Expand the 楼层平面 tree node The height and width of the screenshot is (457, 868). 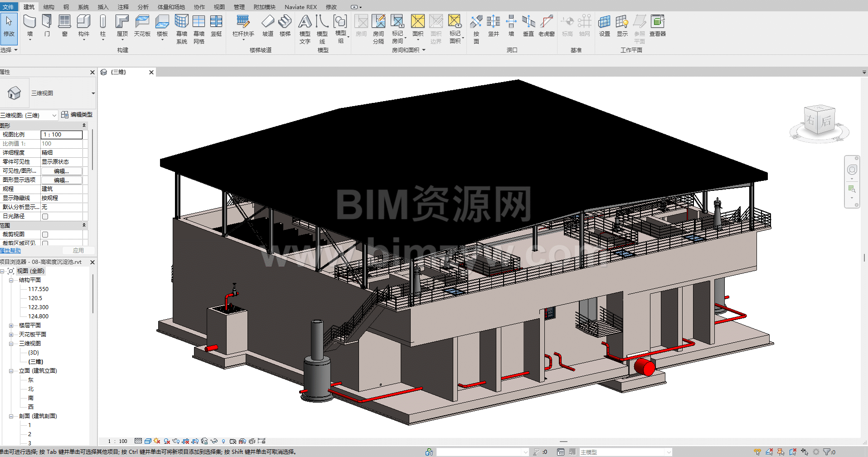click(x=11, y=326)
